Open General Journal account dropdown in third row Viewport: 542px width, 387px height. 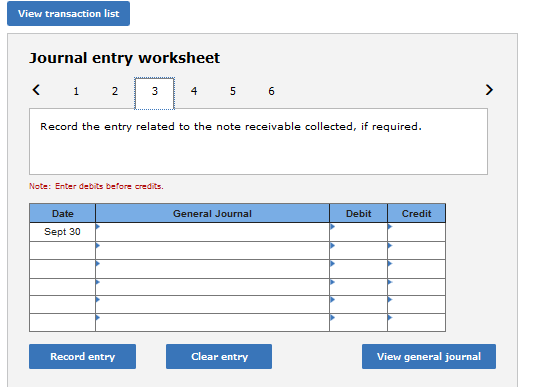[x=212, y=269]
